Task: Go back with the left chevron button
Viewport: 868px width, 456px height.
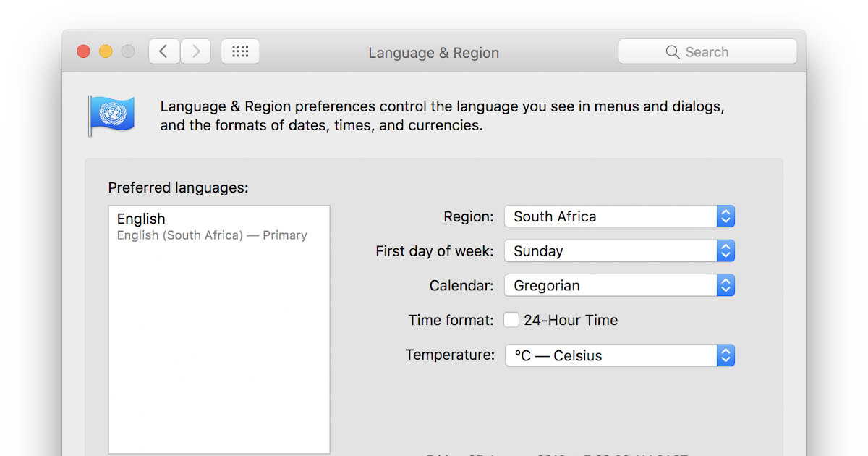Action: (x=164, y=51)
